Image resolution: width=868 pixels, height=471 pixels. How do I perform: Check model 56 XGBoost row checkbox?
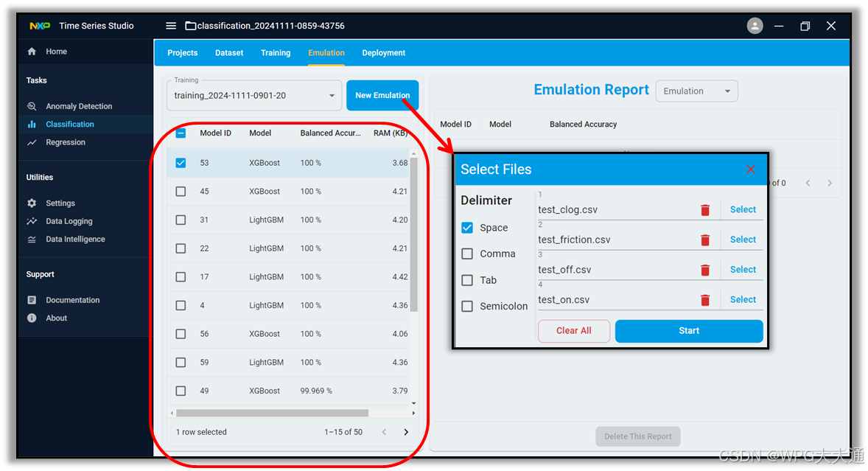coord(181,335)
